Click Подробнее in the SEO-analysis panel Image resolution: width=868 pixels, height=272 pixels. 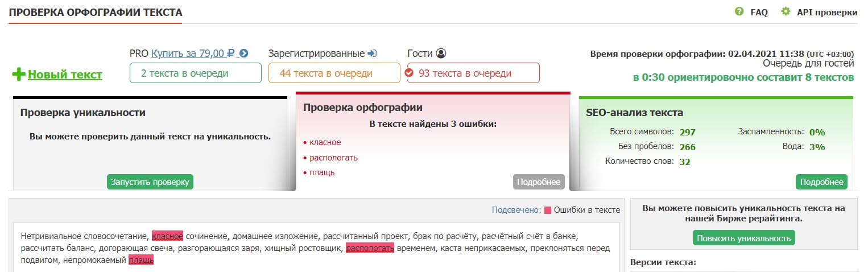[821, 182]
